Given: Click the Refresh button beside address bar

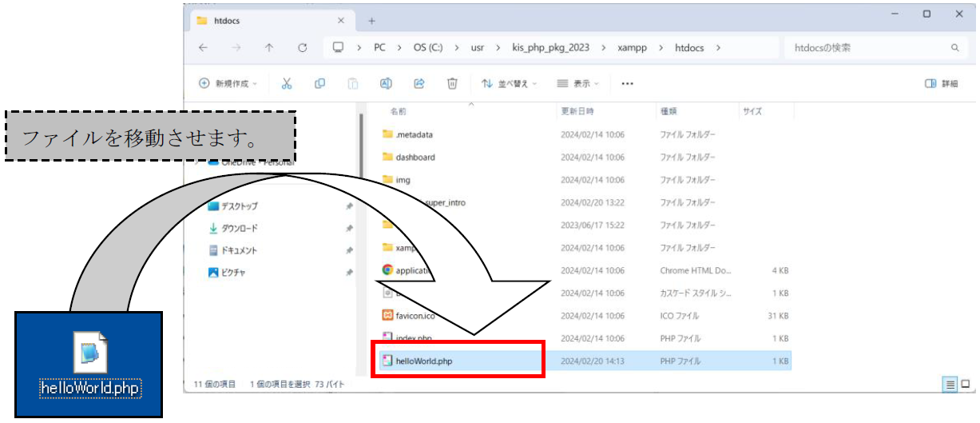Looking at the screenshot, I should (303, 48).
